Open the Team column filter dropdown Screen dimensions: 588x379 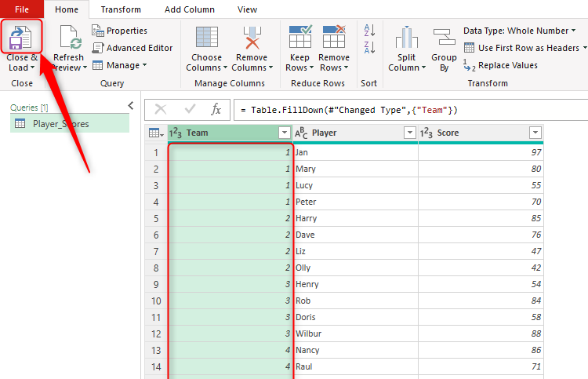[x=284, y=133]
